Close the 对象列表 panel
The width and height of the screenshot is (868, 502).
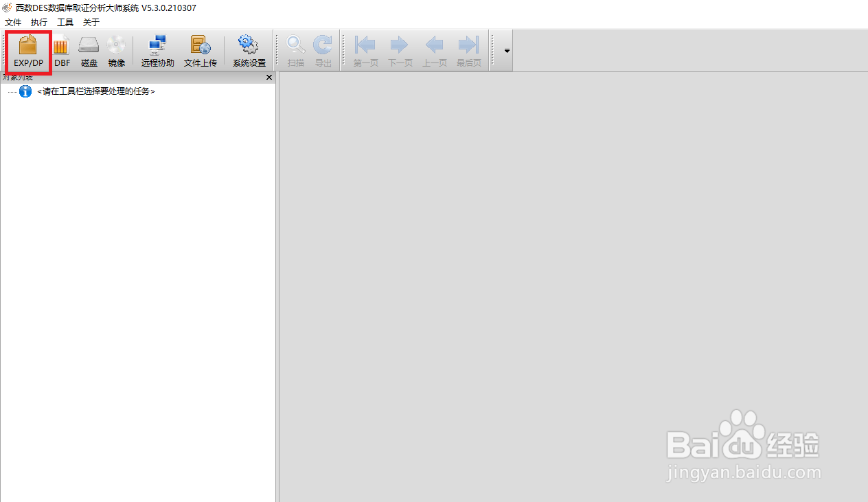[x=269, y=78]
